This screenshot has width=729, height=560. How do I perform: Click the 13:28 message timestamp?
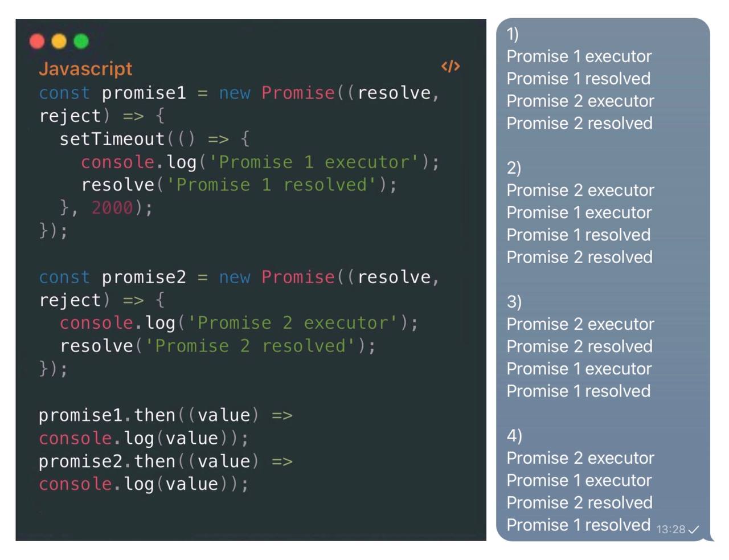pyautogui.click(x=671, y=529)
